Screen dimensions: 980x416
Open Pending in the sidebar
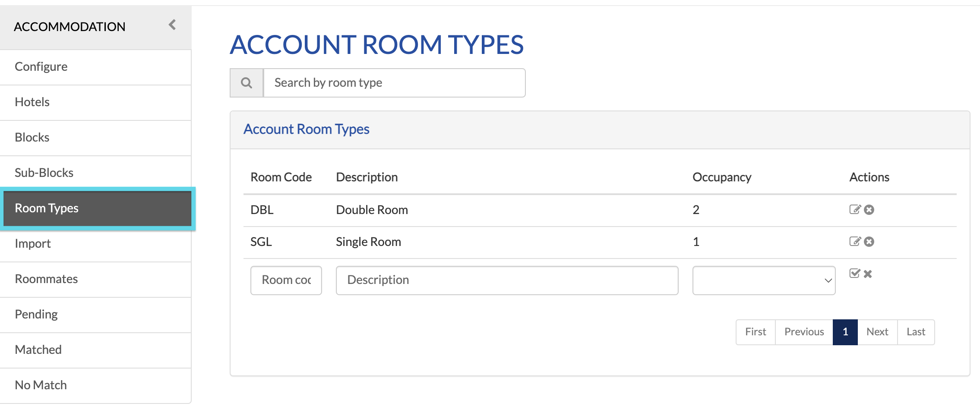coord(95,315)
